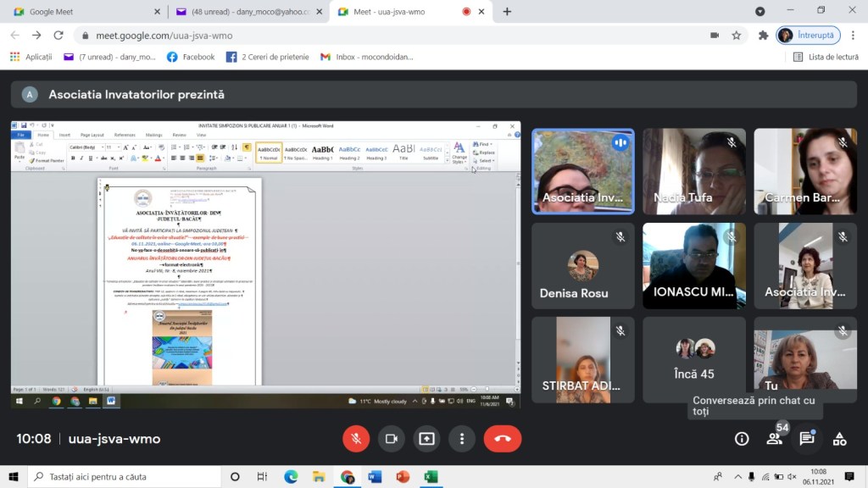This screenshot has height=488, width=868.
Task: Turn off the camera in Meet
Action: [391, 438]
